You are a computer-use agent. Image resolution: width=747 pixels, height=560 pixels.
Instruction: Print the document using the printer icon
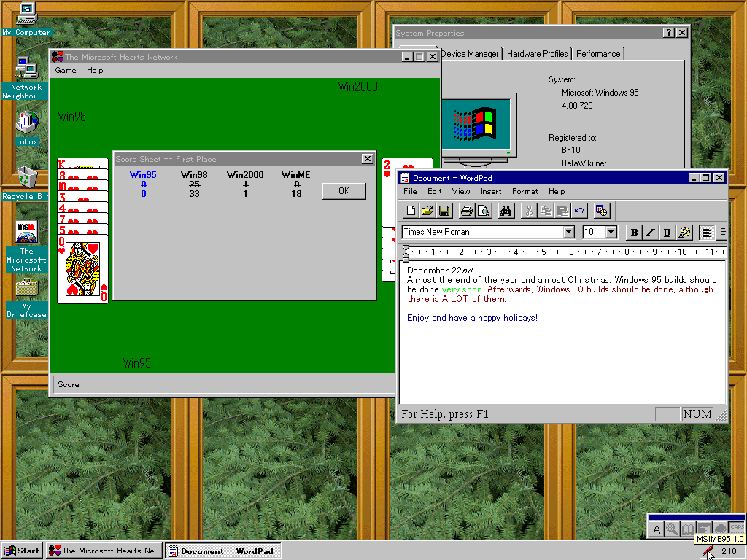pos(466,211)
